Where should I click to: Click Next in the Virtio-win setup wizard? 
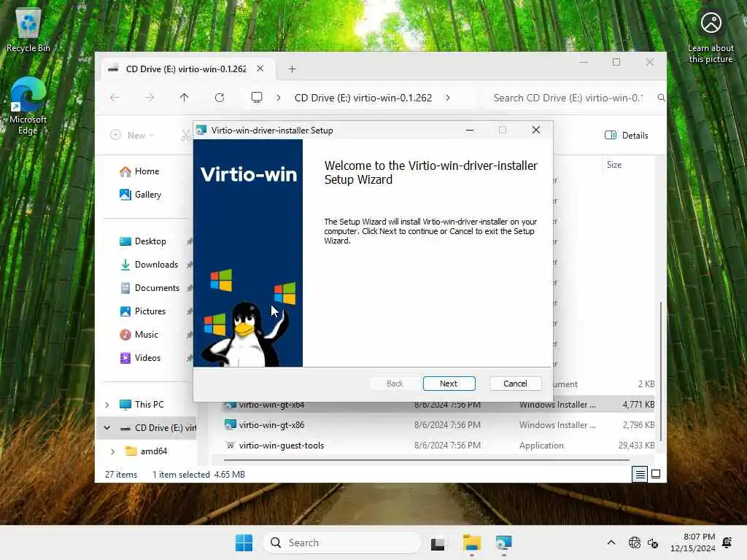[449, 384]
